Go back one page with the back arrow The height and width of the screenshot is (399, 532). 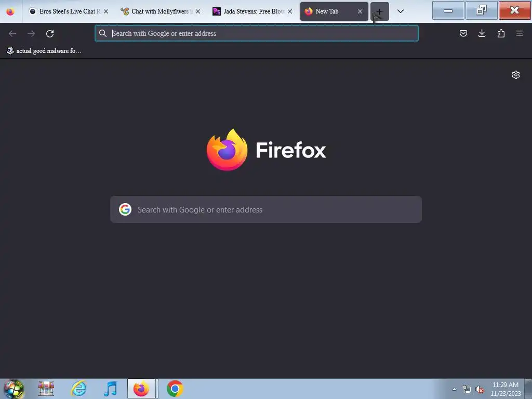click(12, 33)
